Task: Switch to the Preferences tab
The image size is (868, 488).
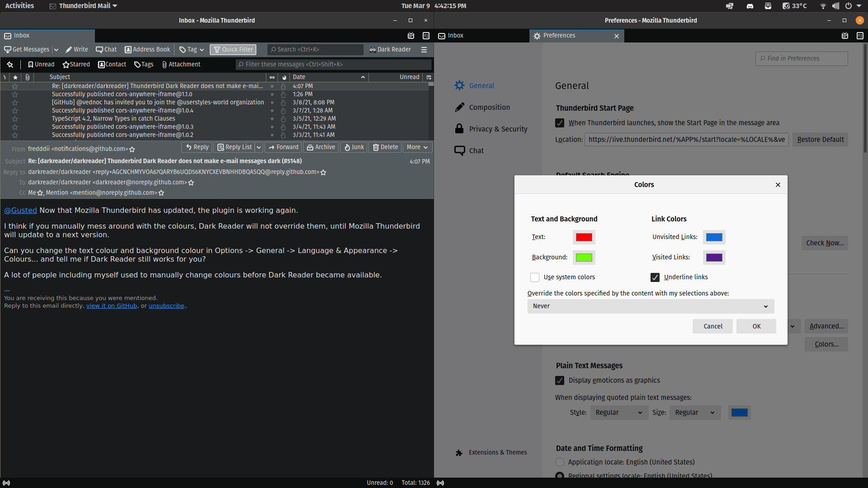Action: tap(559, 35)
